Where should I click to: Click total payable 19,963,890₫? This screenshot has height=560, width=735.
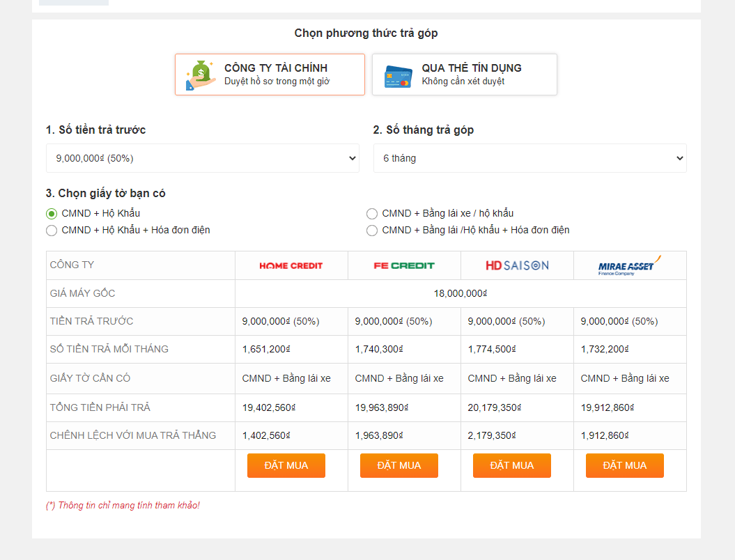click(x=382, y=407)
